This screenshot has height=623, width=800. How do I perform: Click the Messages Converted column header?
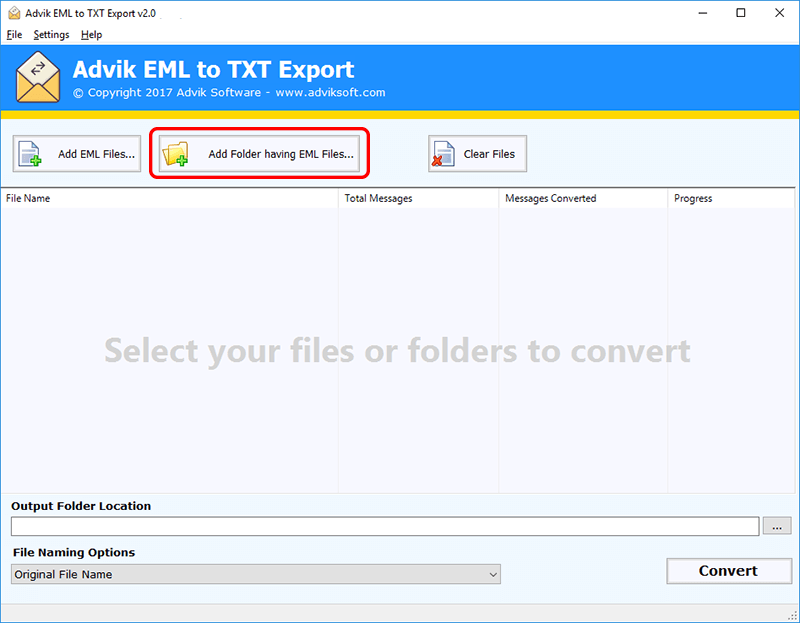[583, 198]
